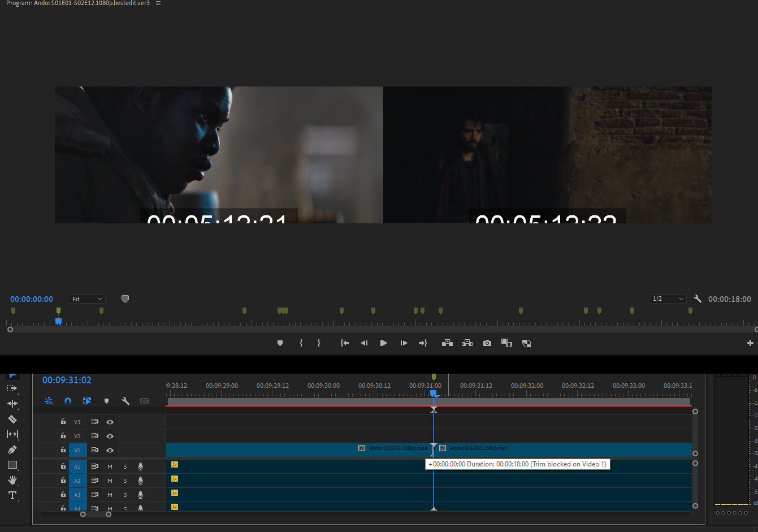Click the Mark Out button
This screenshot has height=532, width=758.
tap(319, 343)
